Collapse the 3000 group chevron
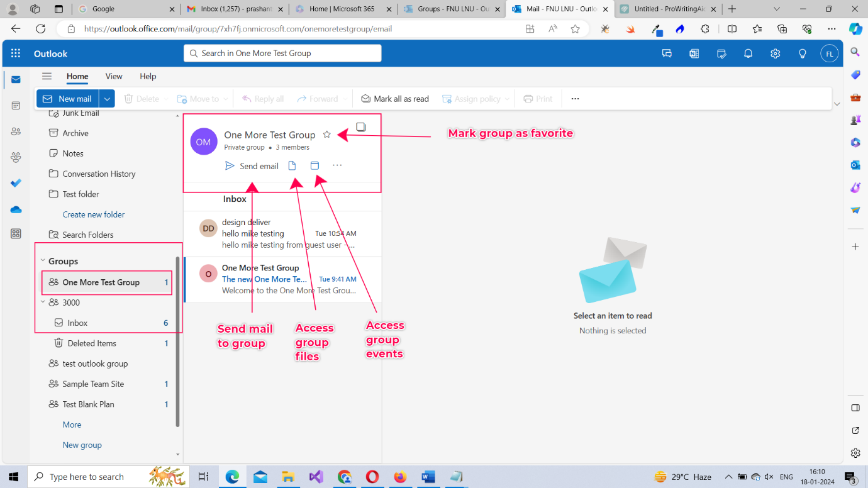The height and width of the screenshot is (488, 868). pos(43,302)
